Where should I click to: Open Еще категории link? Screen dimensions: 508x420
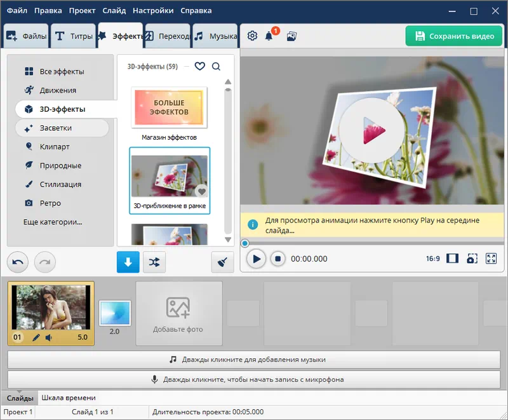click(x=53, y=222)
